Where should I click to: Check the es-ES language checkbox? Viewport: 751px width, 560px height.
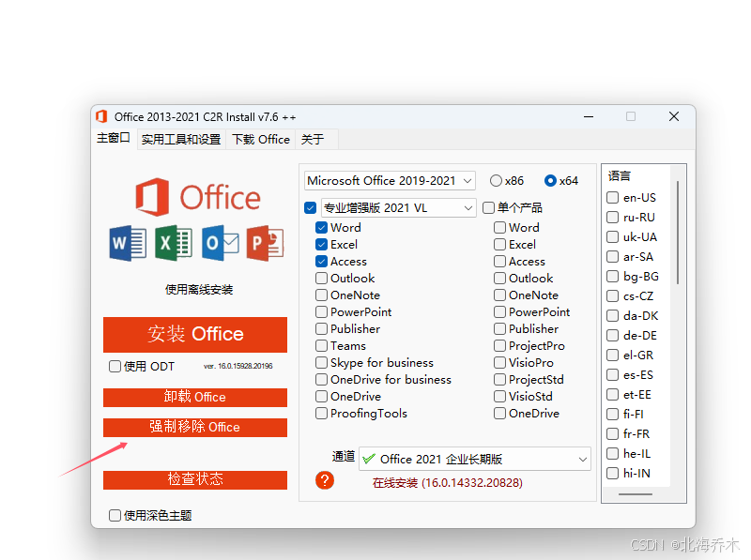[613, 375]
